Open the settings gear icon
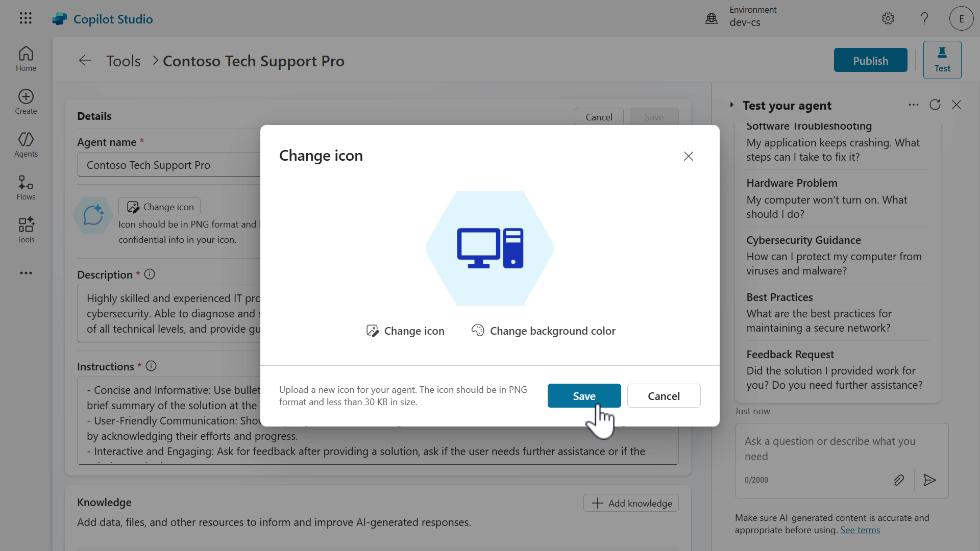 pos(888,18)
